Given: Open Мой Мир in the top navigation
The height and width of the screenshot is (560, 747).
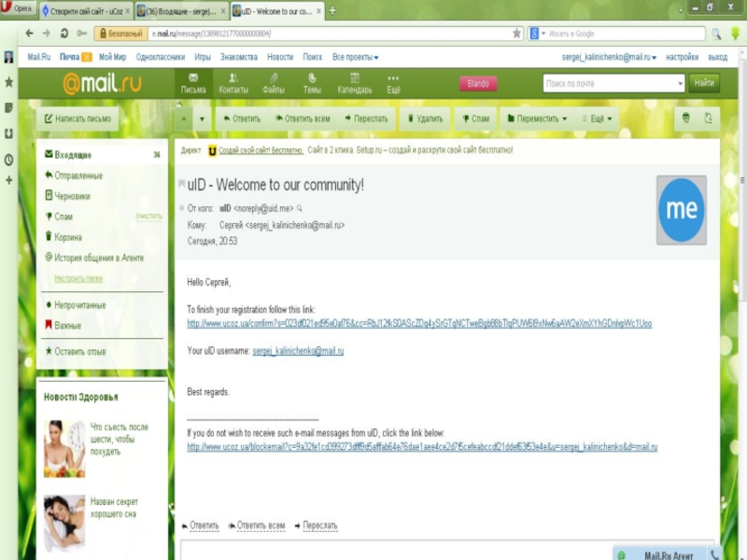Looking at the screenshot, I should (x=112, y=57).
